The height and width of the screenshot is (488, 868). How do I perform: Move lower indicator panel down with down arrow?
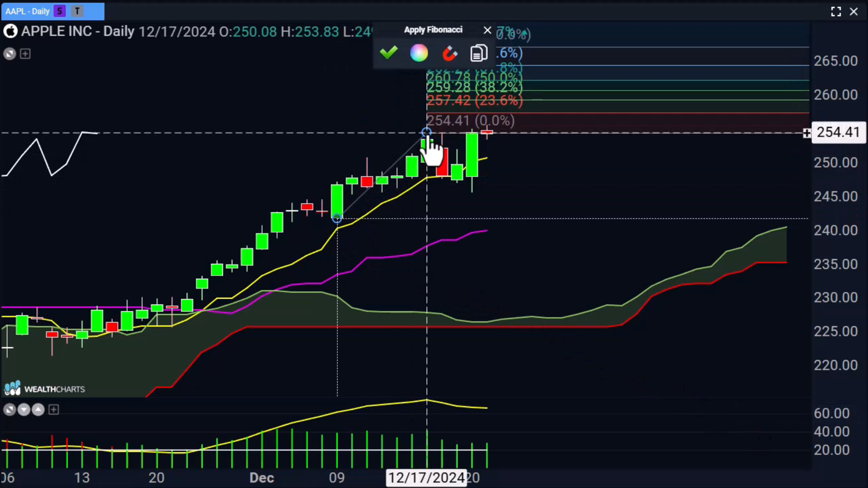pos(24,410)
